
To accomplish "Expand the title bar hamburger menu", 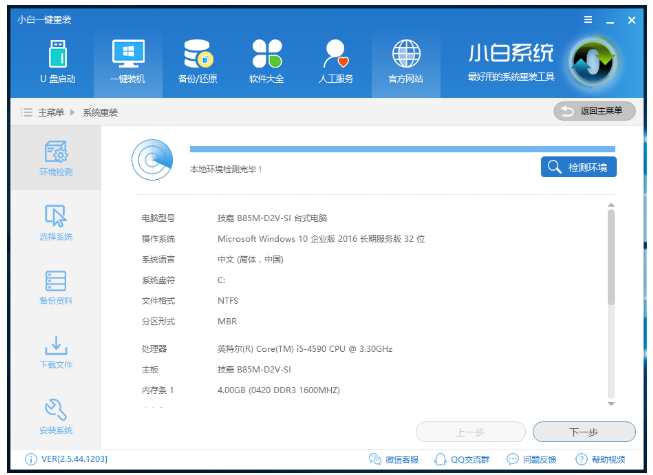I will click(588, 19).
